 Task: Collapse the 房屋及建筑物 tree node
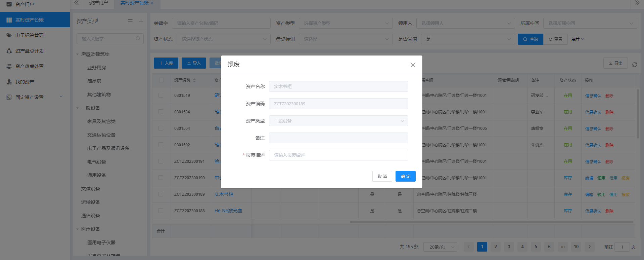(78, 54)
